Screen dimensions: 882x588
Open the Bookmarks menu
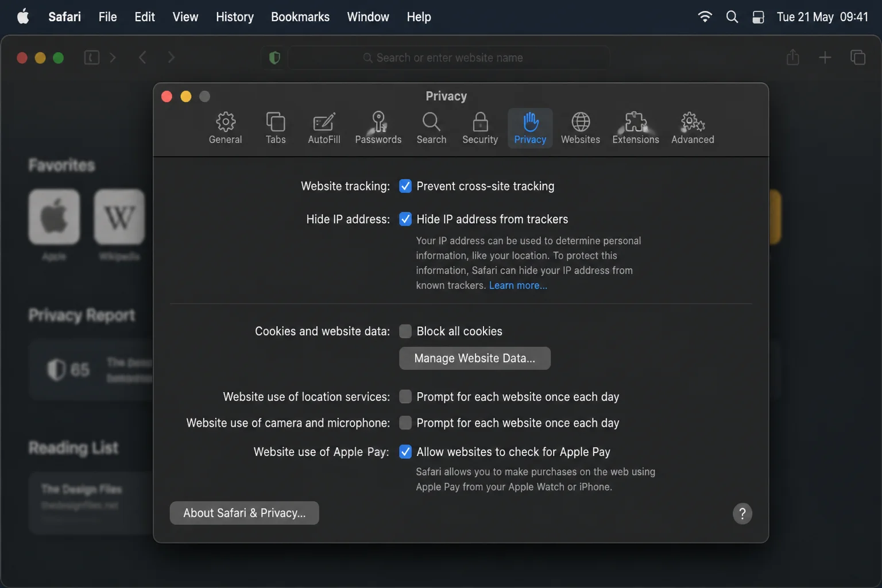tap(300, 17)
